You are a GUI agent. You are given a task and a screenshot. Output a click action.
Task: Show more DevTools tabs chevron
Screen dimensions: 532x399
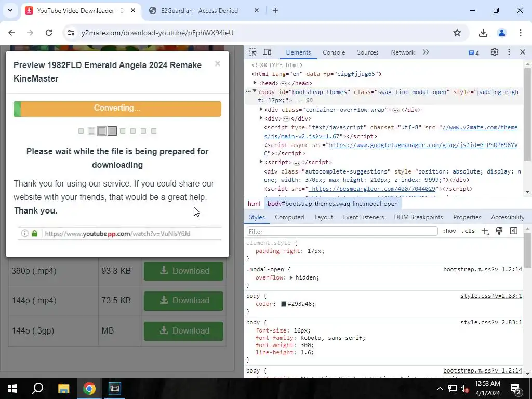click(x=426, y=52)
